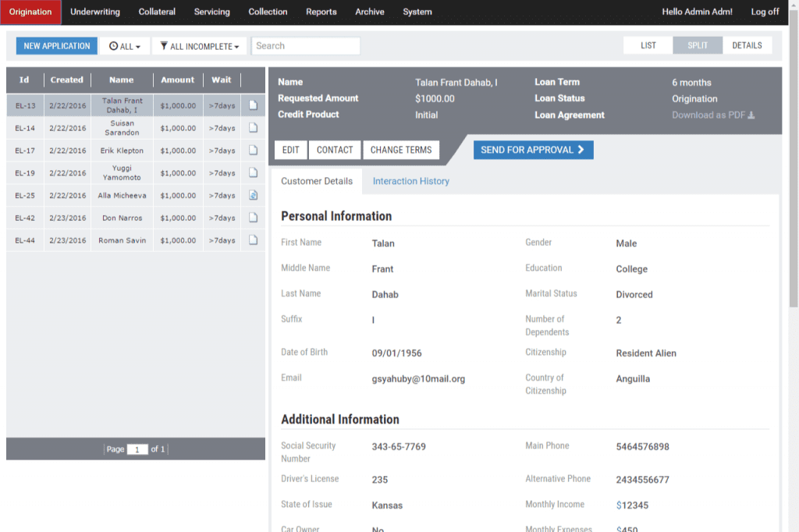Screen dimensions: 799x532
Task: Open the ALL INCOMPLETE filter dropdown
Action: [x=200, y=47]
